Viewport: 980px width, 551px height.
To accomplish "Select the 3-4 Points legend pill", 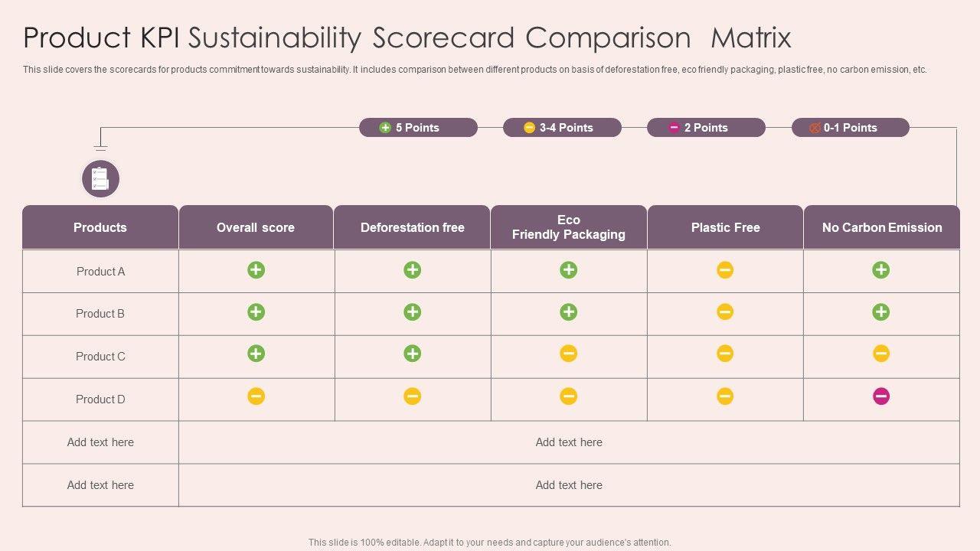I will [x=562, y=128].
